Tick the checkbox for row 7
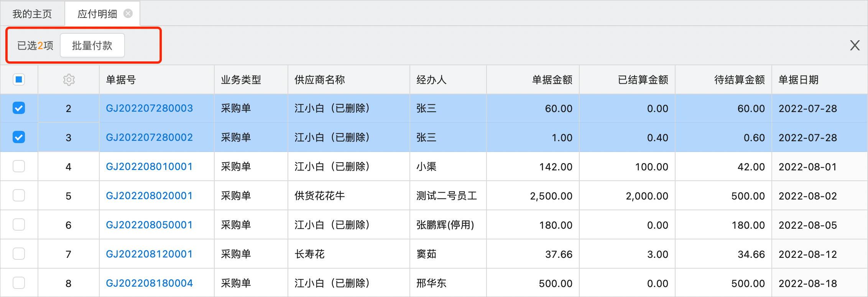 coord(19,254)
